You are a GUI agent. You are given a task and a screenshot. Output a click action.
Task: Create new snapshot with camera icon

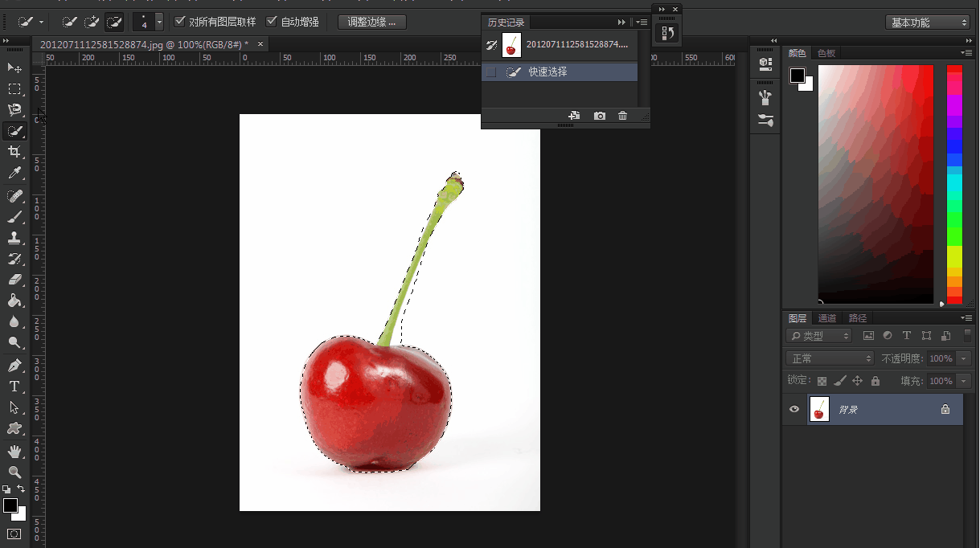click(x=600, y=116)
